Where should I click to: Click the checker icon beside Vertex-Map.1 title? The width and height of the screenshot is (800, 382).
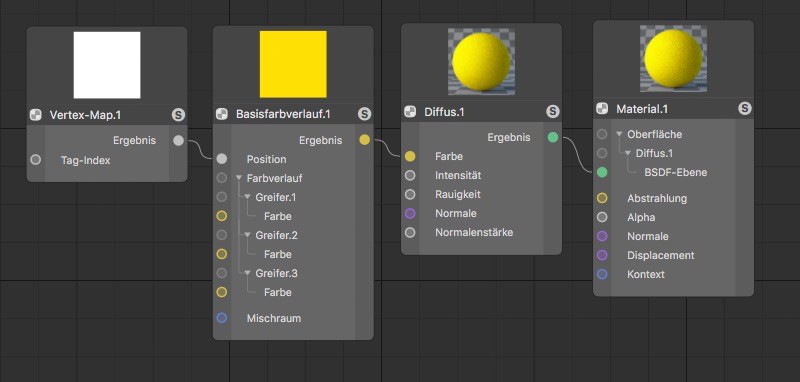tap(36, 115)
